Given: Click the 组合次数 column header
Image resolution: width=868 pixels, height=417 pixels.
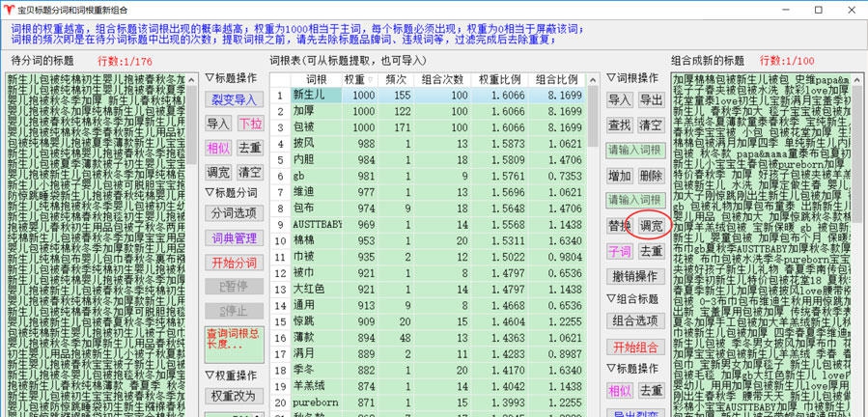Looking at the screenshot, I should tap(443, 79).
